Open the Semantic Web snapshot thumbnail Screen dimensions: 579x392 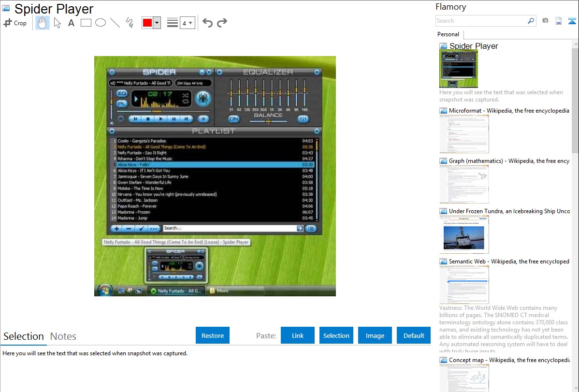(464, 285)
